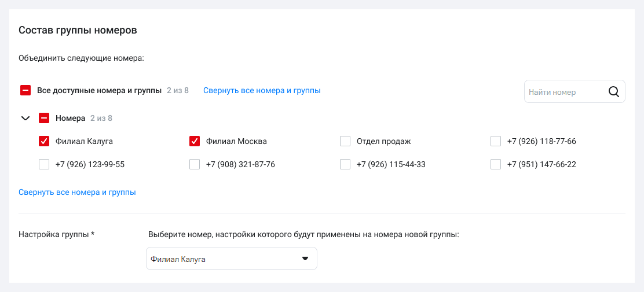Check the Отдел продаж checkbox
This screenshot has height=292, width=644.
point(345,141)
